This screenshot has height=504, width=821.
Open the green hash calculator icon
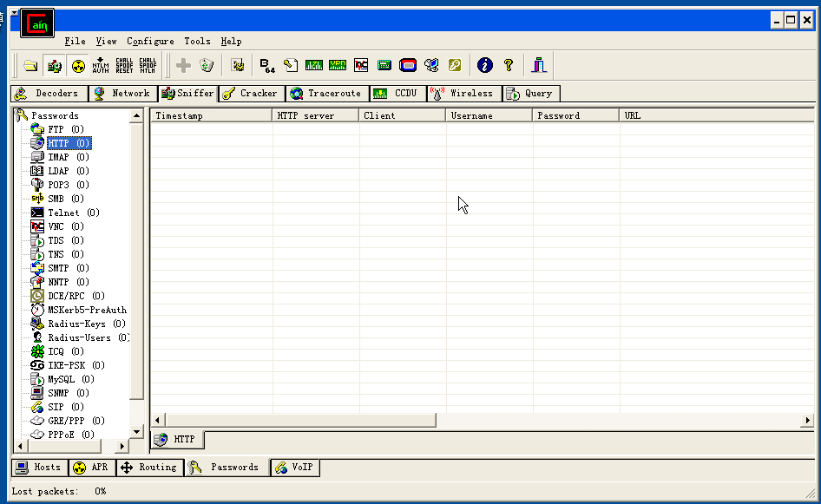pyautogui.click(x=384, y=65)
